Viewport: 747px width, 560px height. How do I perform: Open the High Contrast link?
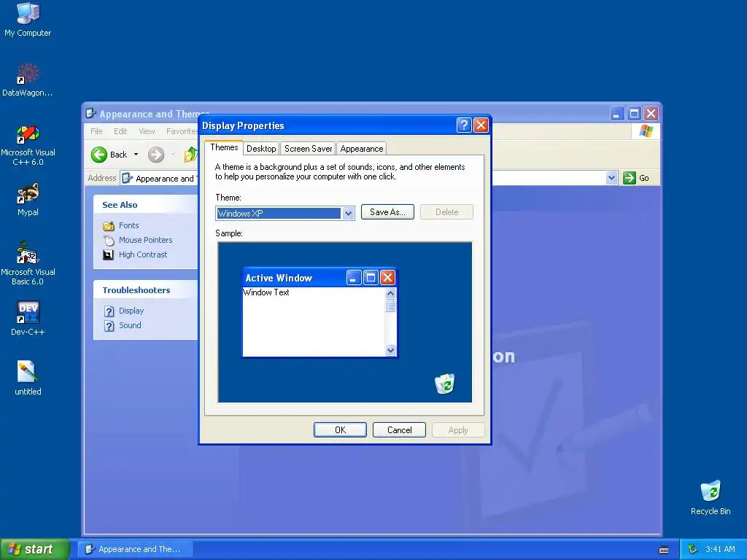(x=143, y=254)
